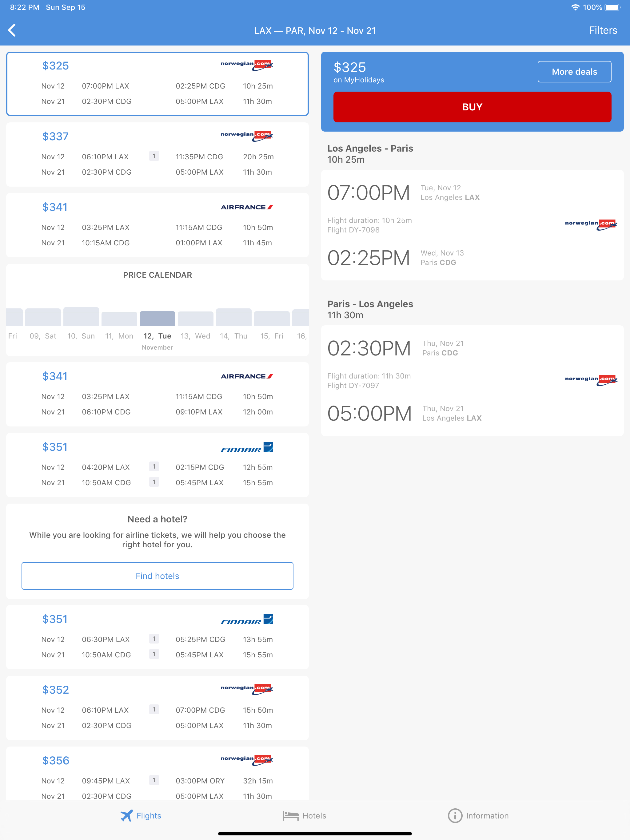The width and height of the screenshot is (630, 840).
Task: Tap the stop badge on the $352 flight
Action: click(x=154, y=709)
